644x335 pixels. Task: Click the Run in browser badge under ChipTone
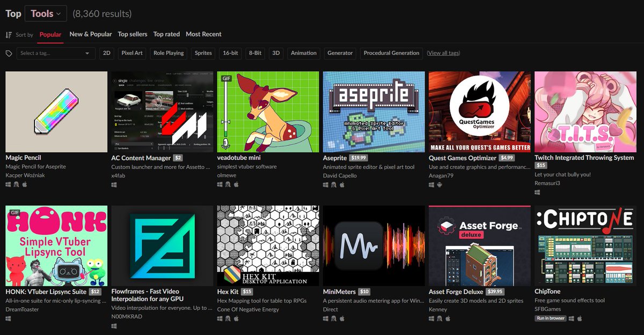550,318
